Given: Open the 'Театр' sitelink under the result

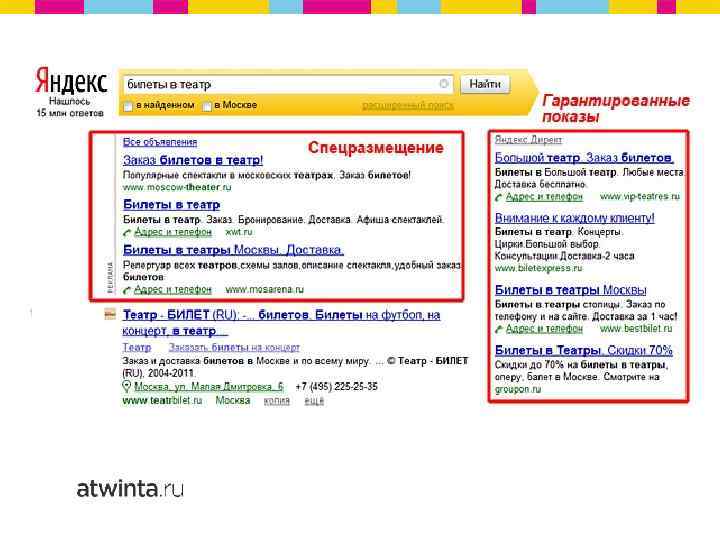Looking at the screenshot, I should [x=136, y=347].
